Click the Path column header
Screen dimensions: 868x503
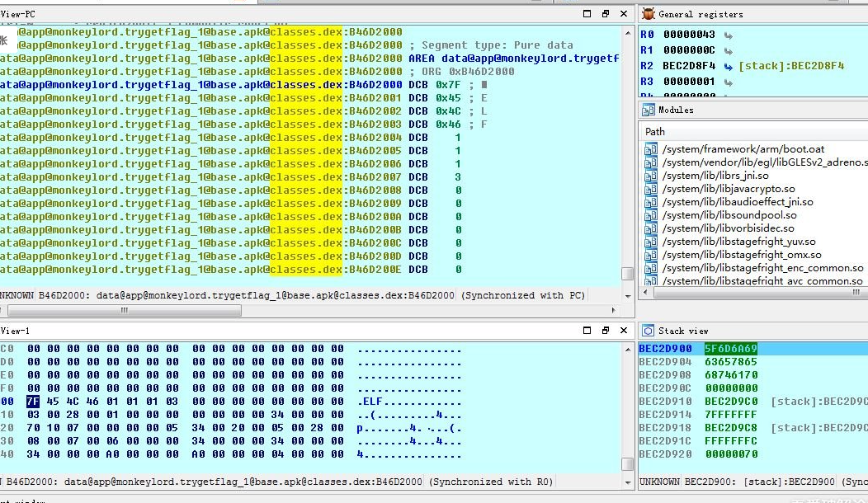(655, 131)
